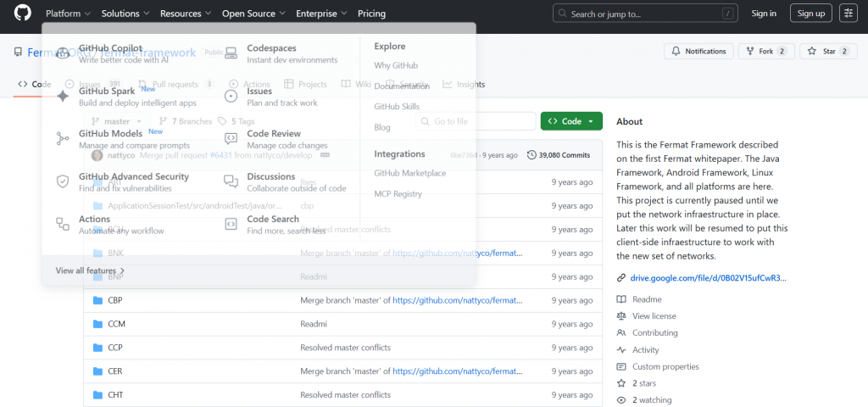Image resolution: width=868 pixels, height=407 pixels.
Task: Open the Insights tab
Action: click(x=464, y=84)
